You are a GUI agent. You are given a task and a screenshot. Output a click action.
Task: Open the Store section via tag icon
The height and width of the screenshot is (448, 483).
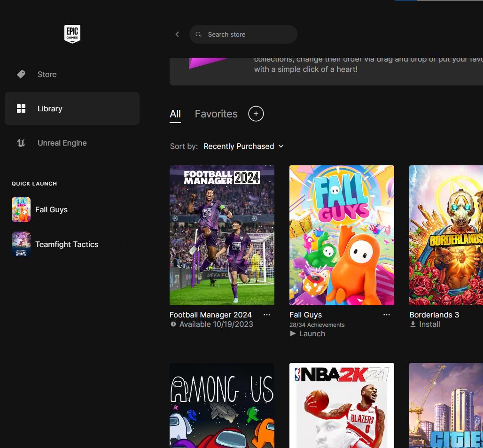[21, 74]
